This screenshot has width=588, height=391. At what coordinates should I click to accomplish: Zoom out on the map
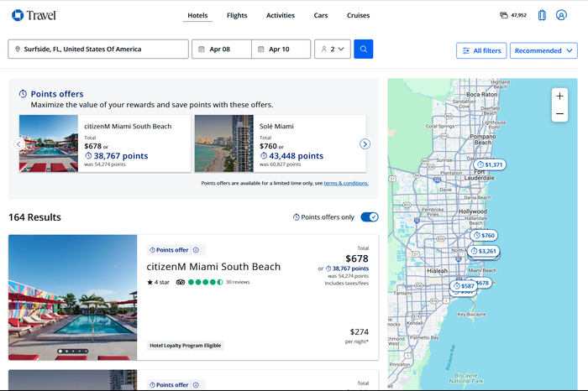click(x=559, y=113)
